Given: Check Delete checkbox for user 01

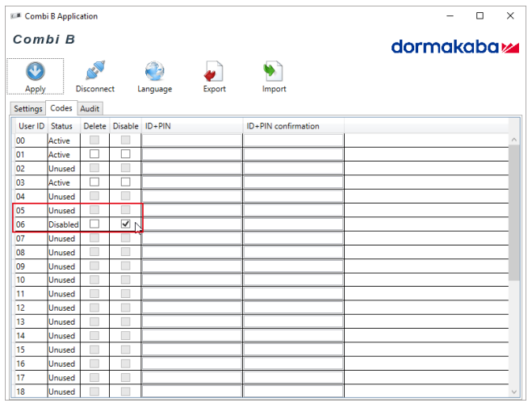Looking at the screenshot, I should (94, 154).
